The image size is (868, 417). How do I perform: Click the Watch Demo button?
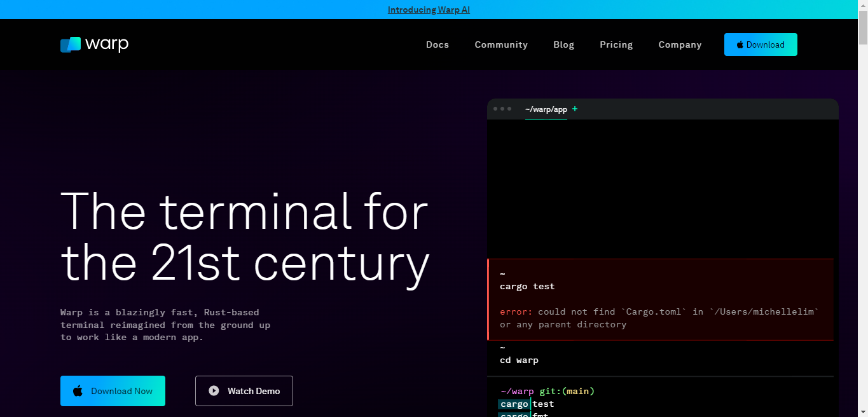pyautogui.click(x=244, y=391)
